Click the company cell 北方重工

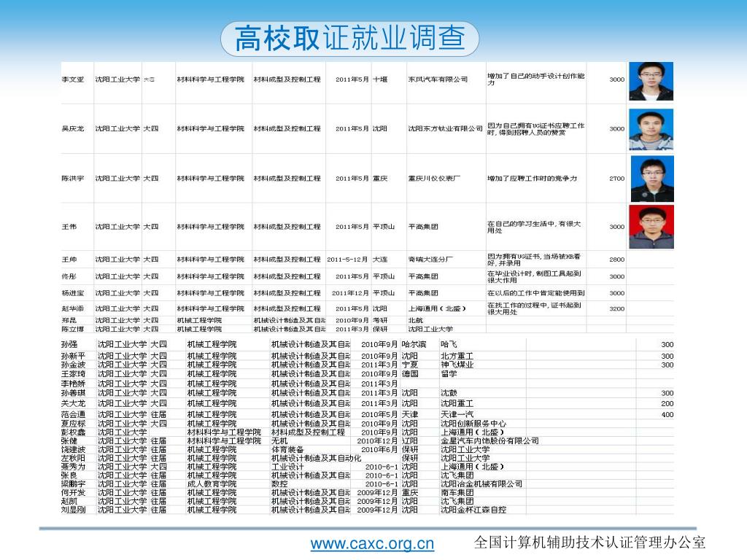point(457,356)
